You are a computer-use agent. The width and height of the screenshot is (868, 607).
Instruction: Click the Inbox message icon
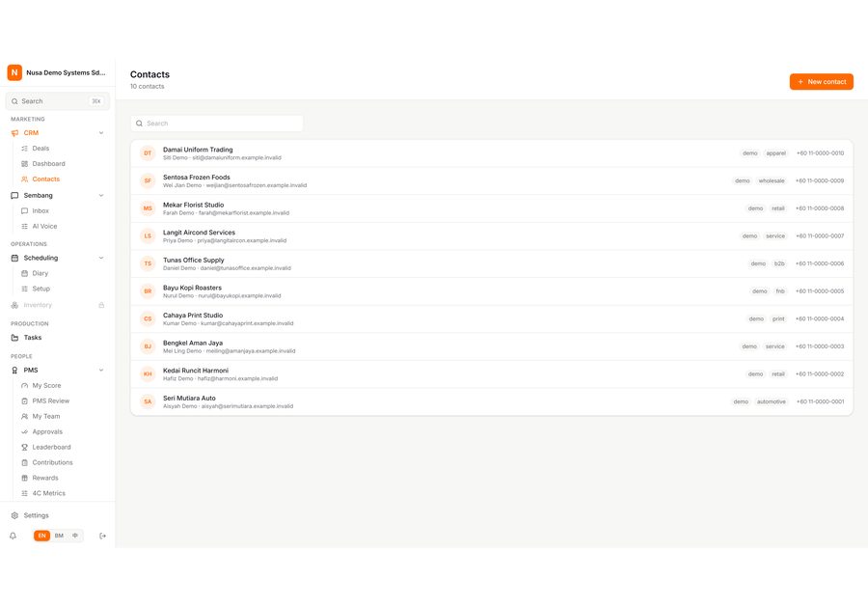point(24,211)
